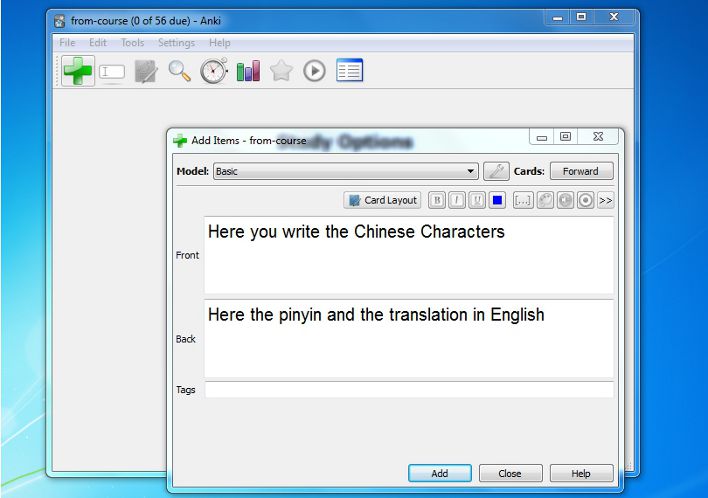708x498 pixels.
Task: Click the add audio speaker icon
Action: click(565, 200)
